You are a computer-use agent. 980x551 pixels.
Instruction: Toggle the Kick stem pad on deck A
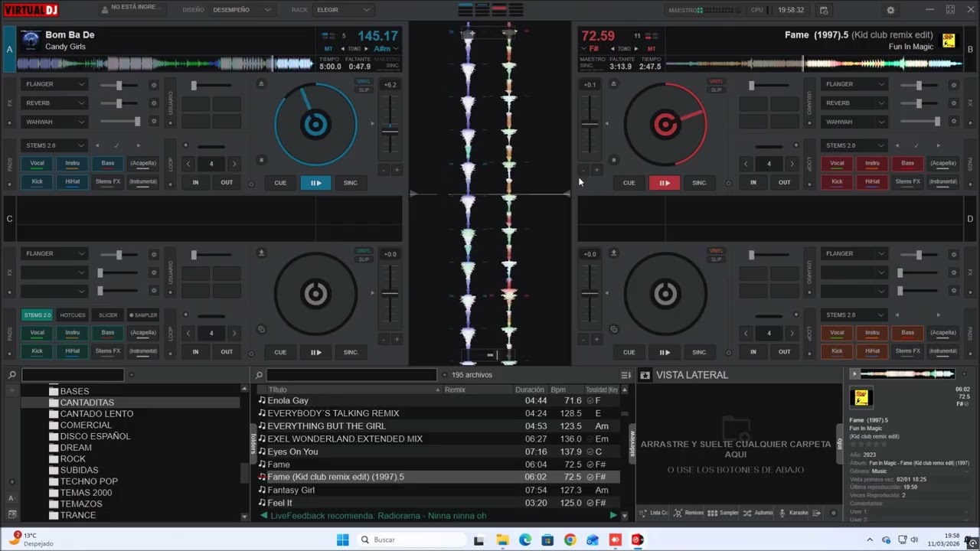(x=37, y=181)
